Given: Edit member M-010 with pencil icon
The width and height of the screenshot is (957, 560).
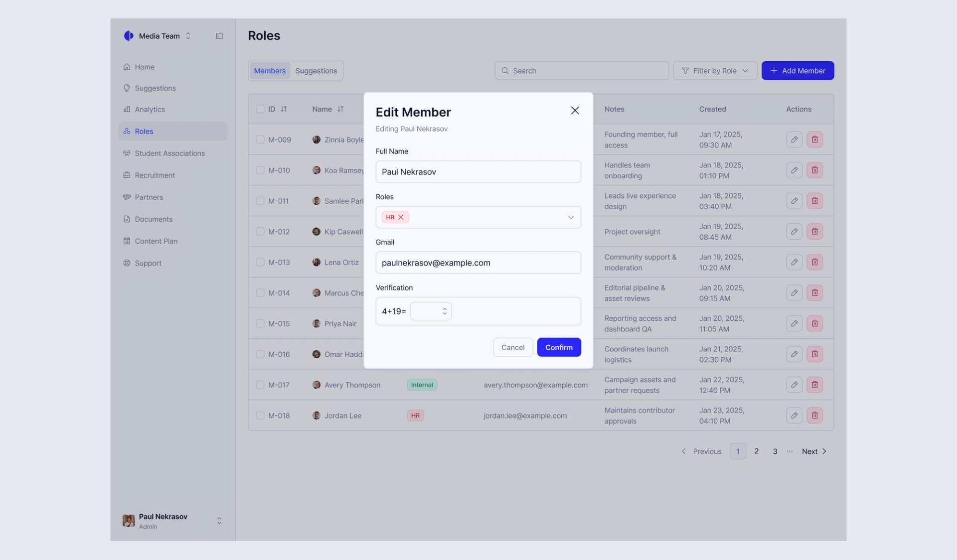Looking at the screenshot, I should pos(794,170).
